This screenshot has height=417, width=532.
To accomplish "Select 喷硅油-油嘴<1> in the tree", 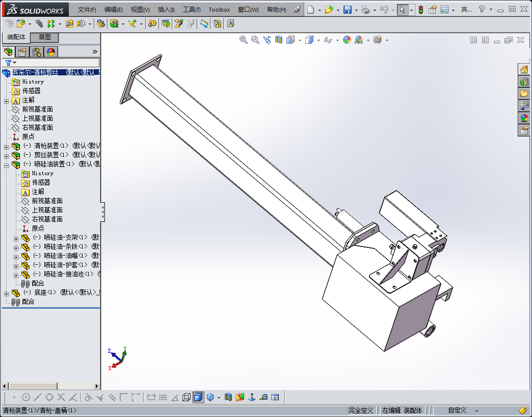I will (x=66, y=256).
